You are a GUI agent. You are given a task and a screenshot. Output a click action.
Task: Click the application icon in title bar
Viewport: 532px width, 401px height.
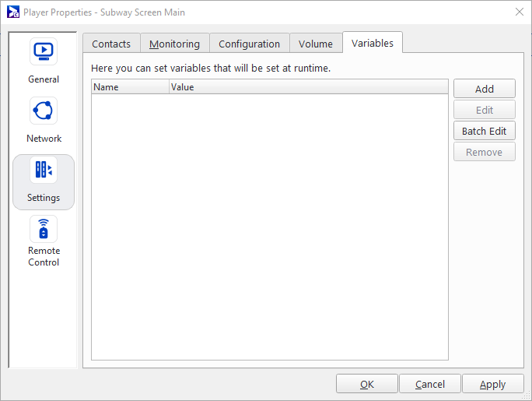(x=12, y=12)
